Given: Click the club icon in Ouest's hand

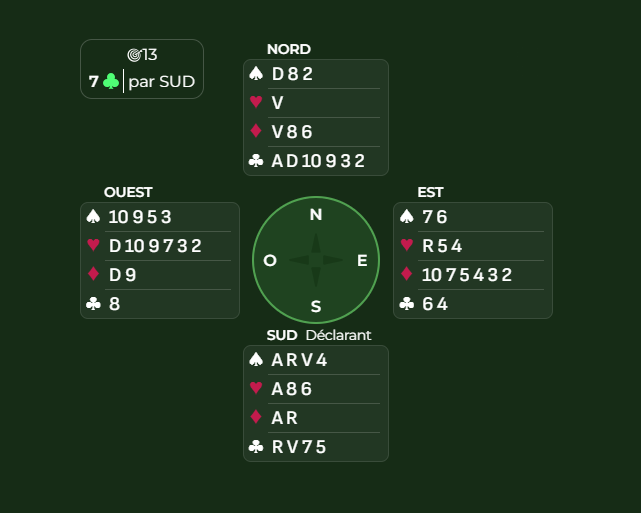Looking at the screenshot, I should click(93, 304).
